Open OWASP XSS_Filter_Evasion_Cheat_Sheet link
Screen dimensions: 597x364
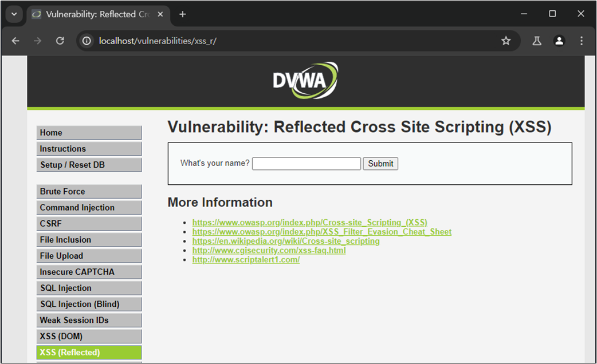[322, 232]
